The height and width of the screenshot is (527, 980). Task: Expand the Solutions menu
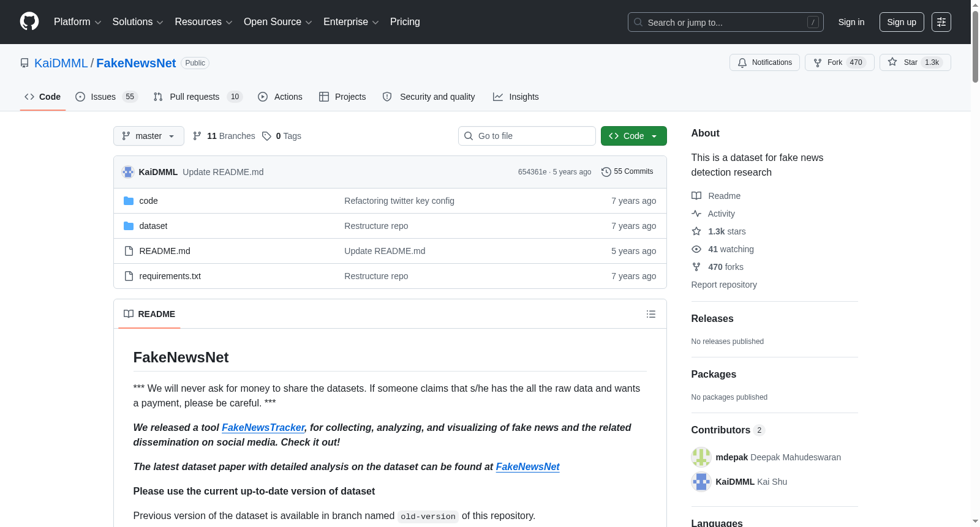138,22
